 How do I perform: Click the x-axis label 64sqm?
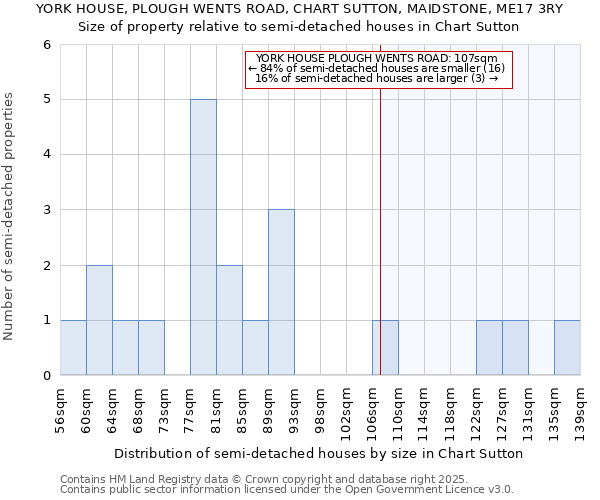point(112,411)
